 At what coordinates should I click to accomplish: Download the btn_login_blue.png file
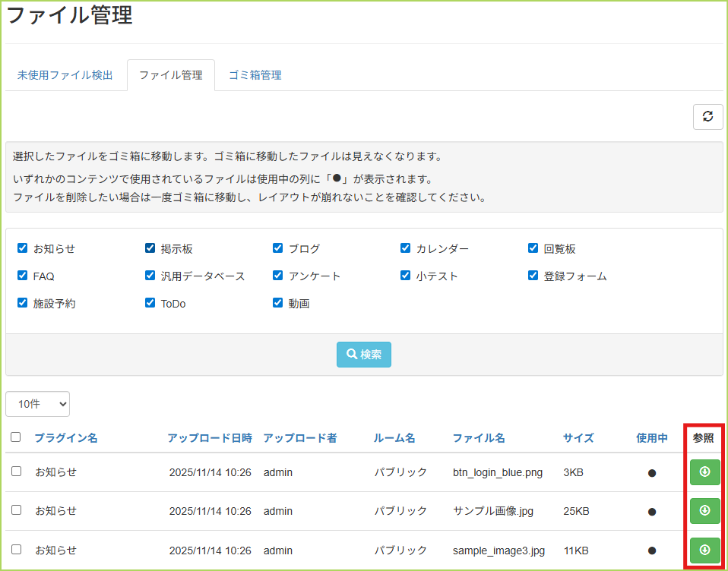point(704,472)
